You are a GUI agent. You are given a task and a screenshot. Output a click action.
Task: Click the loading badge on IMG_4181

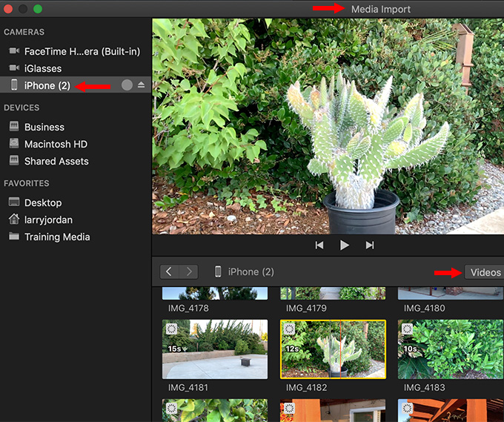click(171, 329)
